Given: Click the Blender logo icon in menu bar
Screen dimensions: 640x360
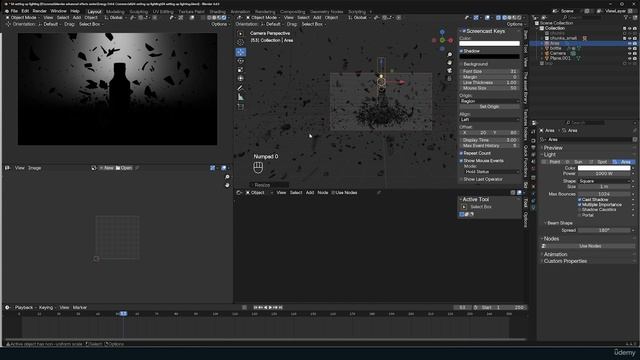Looking at the screenshot, I should [7, 11].
